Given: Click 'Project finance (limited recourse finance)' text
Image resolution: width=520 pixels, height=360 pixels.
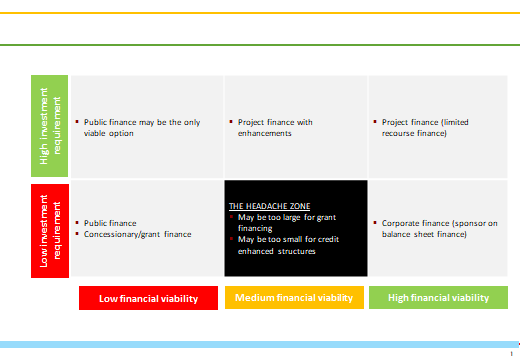Looking at the screenshot, I should click(x=425, y=128).
